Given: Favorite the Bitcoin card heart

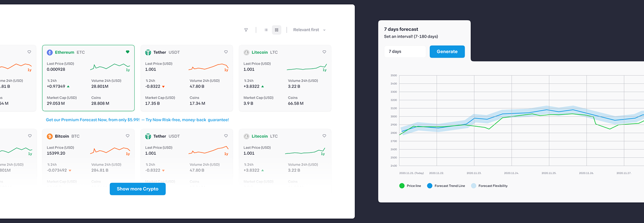Looking at the screenshot, I should [x=127, y=136].
